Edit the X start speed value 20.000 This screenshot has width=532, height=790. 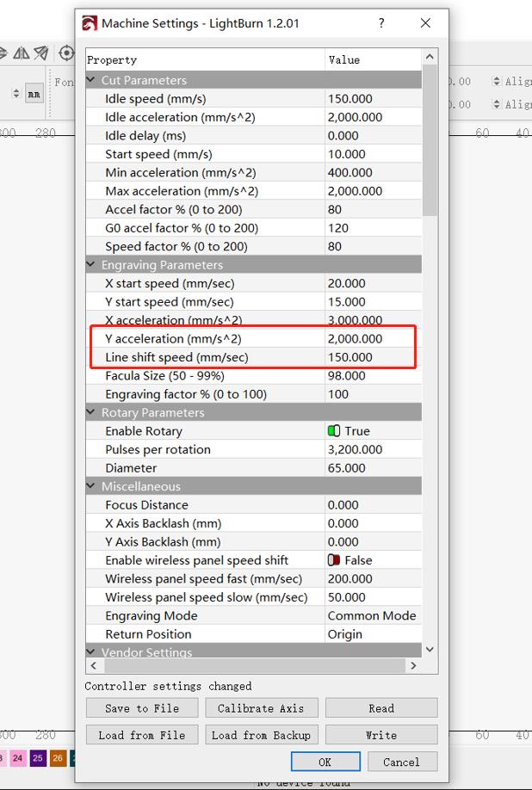(374, 283)
